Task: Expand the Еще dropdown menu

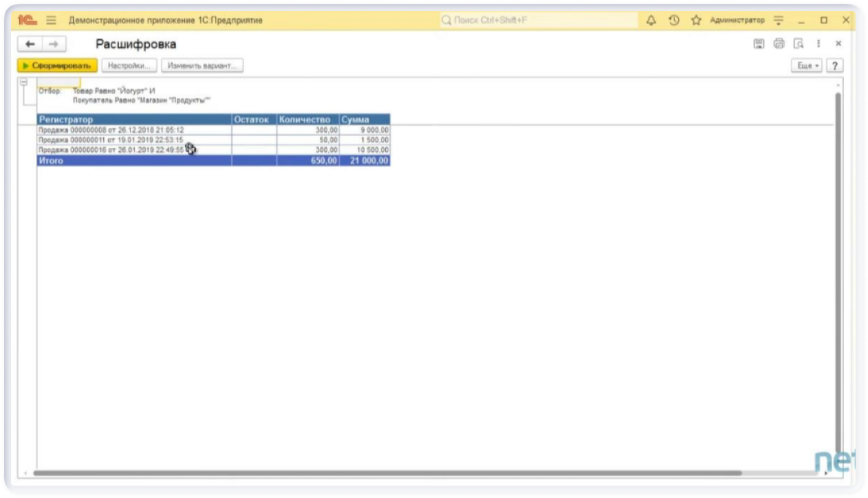Action: (x=807, y=66)
